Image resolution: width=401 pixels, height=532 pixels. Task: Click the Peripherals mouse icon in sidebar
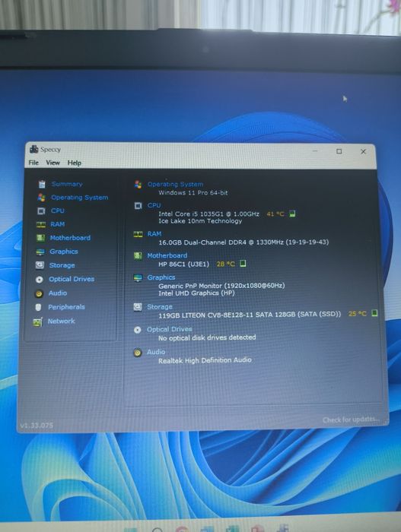38,307
